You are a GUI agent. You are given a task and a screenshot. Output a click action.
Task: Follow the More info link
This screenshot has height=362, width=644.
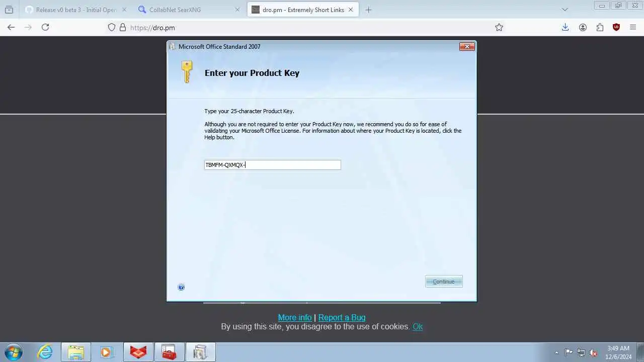(x=295, y=317)
